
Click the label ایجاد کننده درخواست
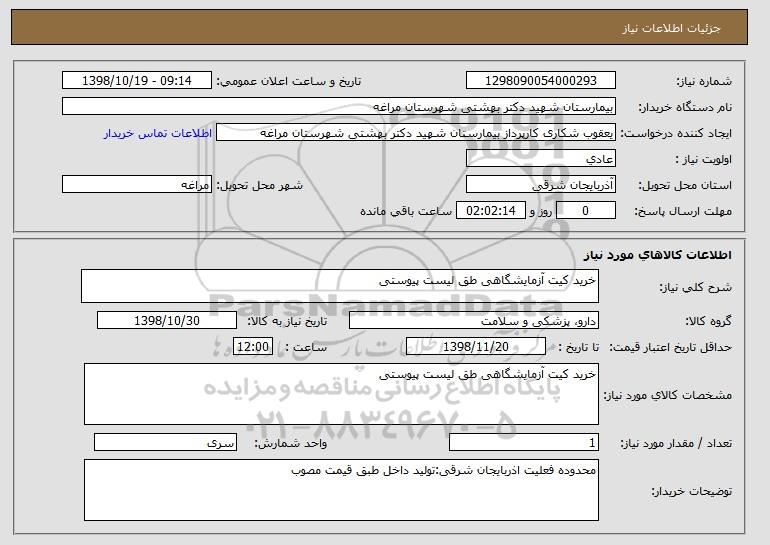coord(676,134)
